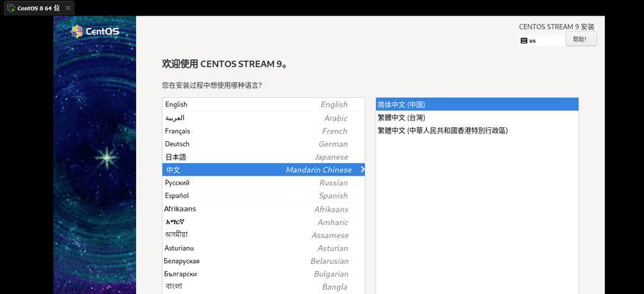This screenshot has height=294, width=644.
Task: Close the CentOS 8 64 tab
Action: click(68, 8)
